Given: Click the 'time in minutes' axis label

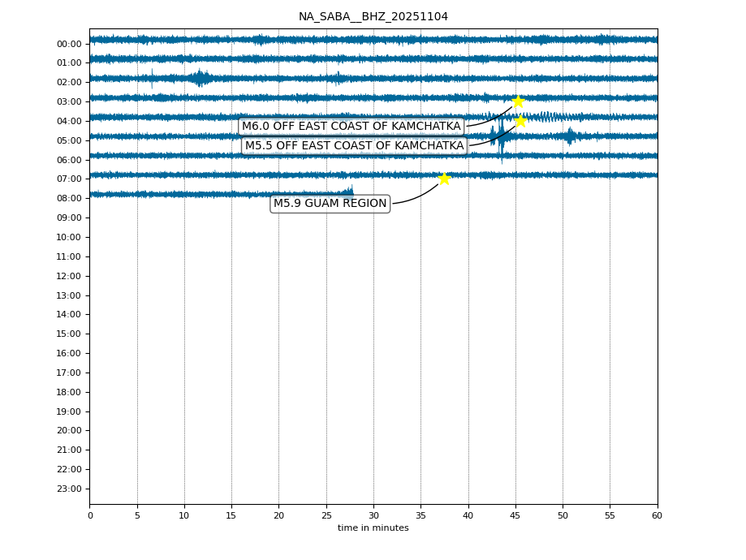Looking at the screenshot, I should 373,528.
